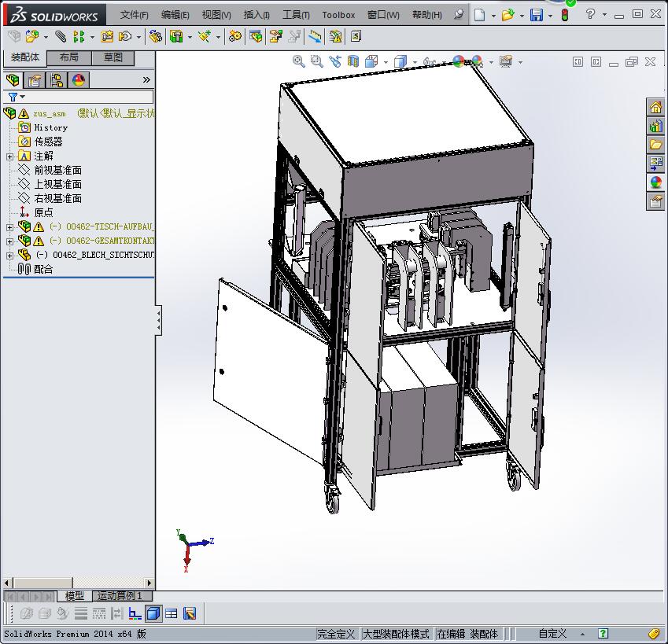668x644 pixels.
Task: Open the Insert Components dropdown arrow
Action: pos(46,37)
